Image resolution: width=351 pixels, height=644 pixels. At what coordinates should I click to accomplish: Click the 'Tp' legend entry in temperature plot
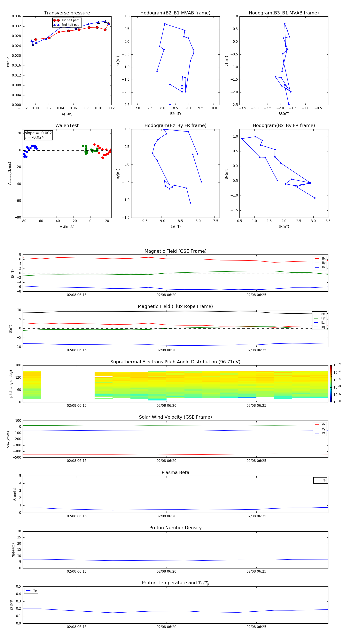tap(31, 591)
